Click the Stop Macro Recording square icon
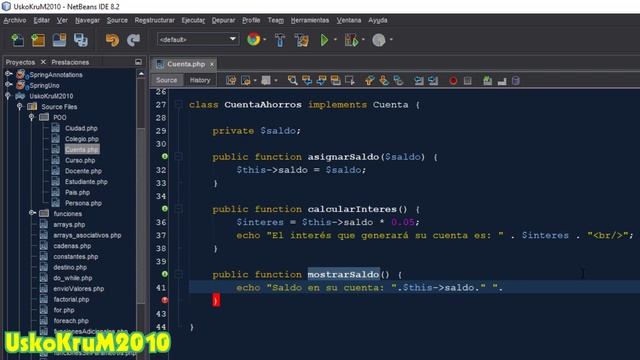640x360 pixels. 468,80
